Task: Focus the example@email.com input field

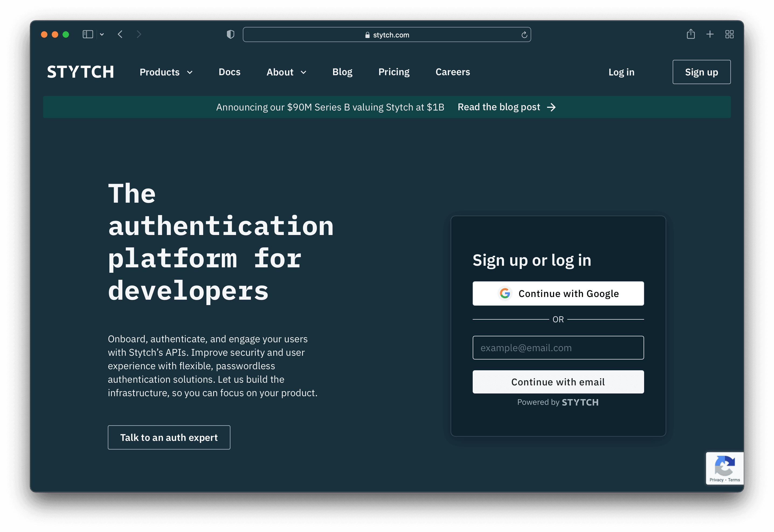Action: tap(558, 348)
